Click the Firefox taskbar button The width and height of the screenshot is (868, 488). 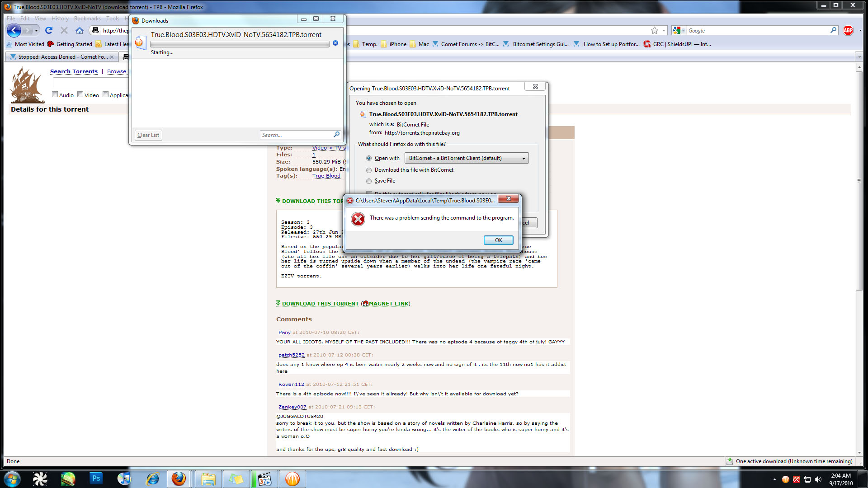[x=179, y=479]
